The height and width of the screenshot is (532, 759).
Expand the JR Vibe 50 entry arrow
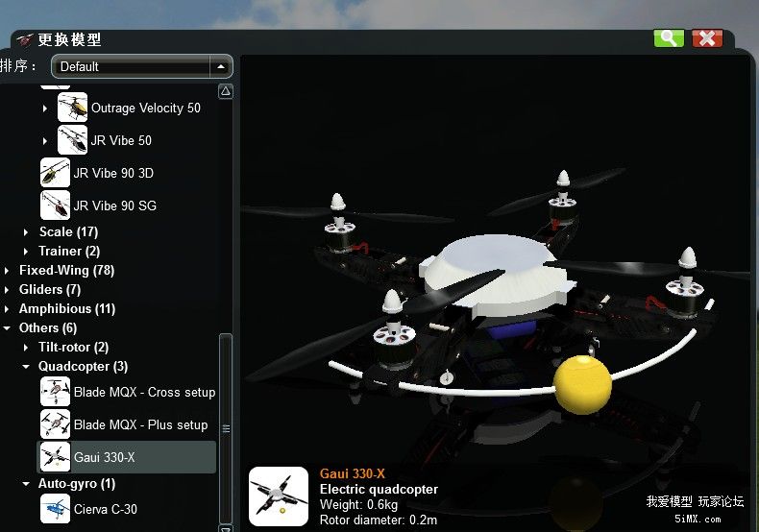click(44, 141)
